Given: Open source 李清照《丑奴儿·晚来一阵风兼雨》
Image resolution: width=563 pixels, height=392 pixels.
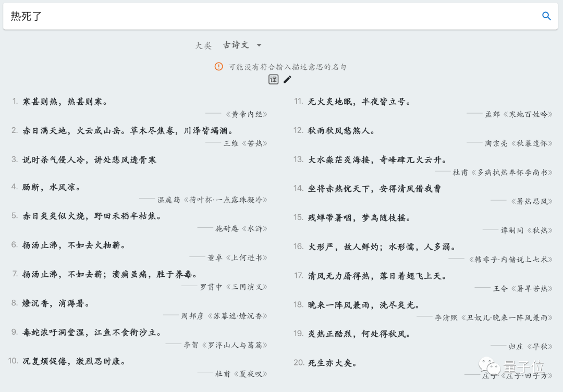Looking at the screenshot, I should (x=494, y=318).
